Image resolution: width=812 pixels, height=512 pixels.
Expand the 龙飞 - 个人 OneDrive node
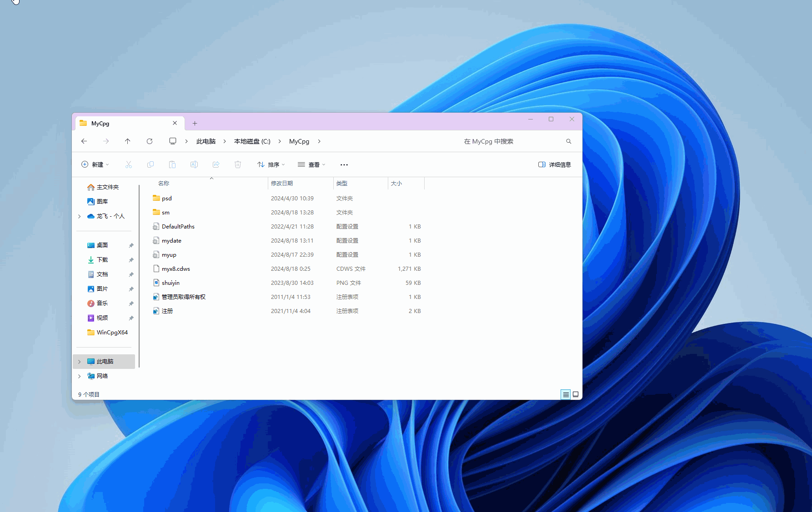coord(80,216)
